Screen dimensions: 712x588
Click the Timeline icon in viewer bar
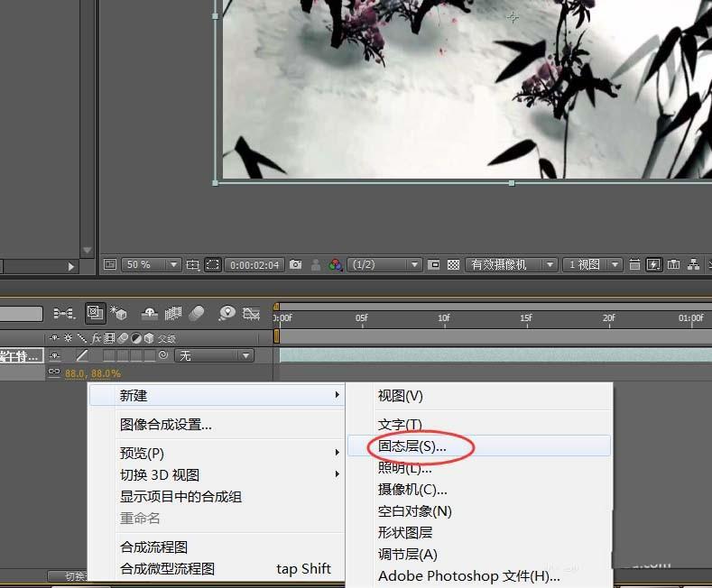tap(673, 264)
